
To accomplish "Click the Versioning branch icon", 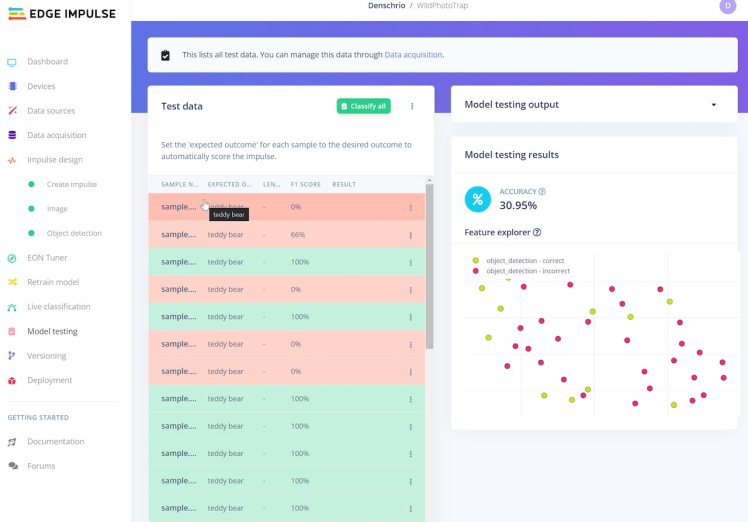I will 12,355.
